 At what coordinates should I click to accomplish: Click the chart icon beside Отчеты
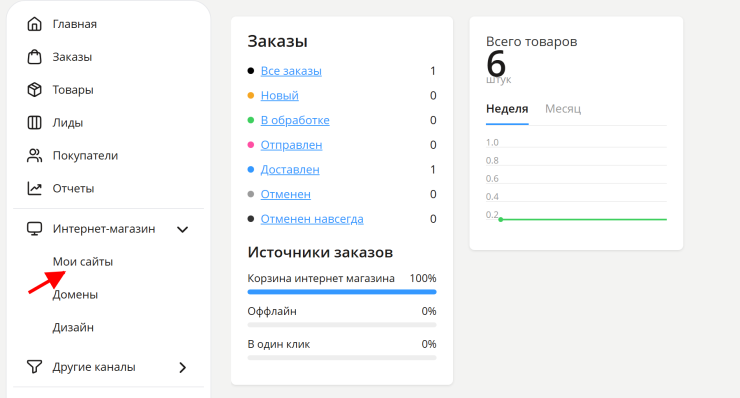pyautogui.click(x=34, y=188)
